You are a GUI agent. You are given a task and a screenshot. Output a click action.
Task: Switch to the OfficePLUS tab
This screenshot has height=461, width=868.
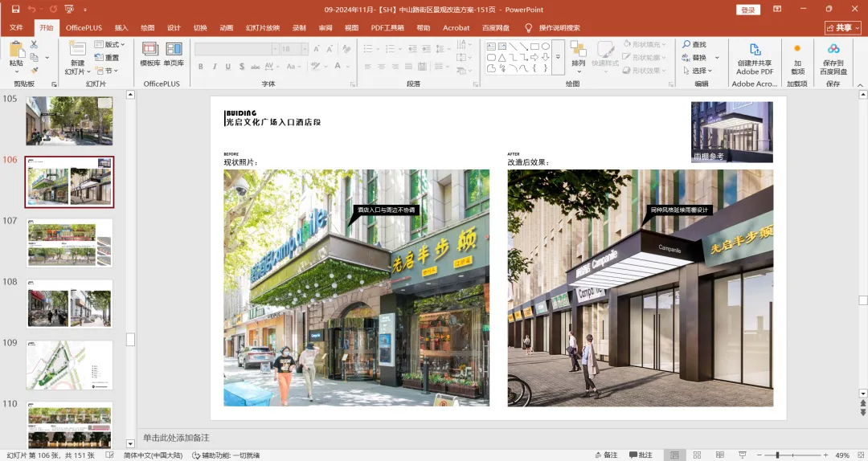(84, 27)
